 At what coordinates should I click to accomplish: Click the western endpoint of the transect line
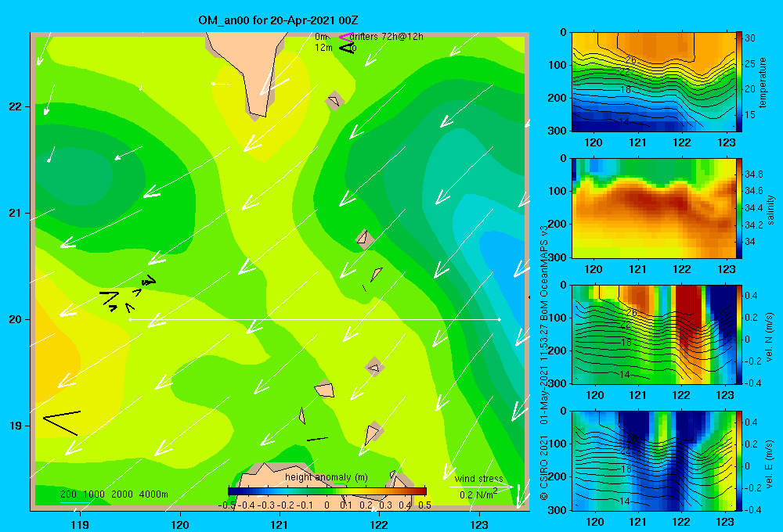(130, 319)
